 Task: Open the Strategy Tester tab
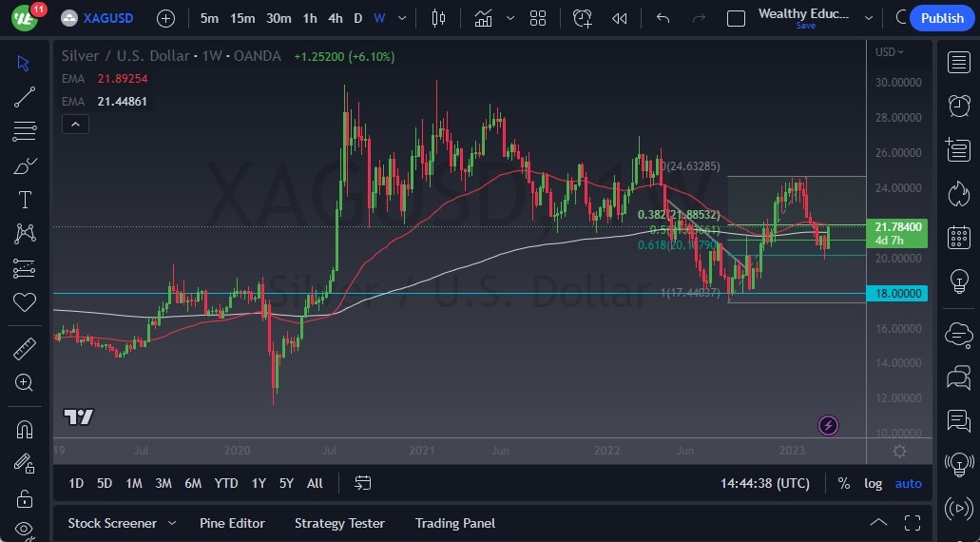click(339, 523)
